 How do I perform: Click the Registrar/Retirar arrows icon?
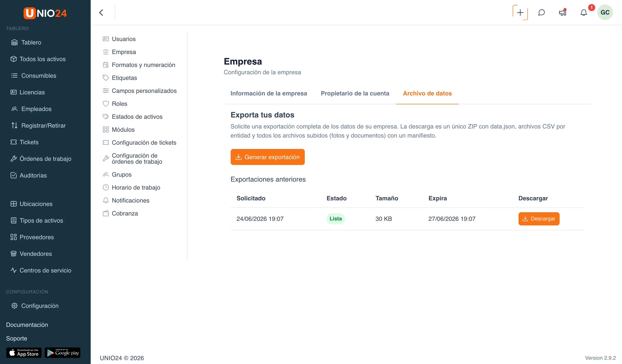click(x=14, y=125)
